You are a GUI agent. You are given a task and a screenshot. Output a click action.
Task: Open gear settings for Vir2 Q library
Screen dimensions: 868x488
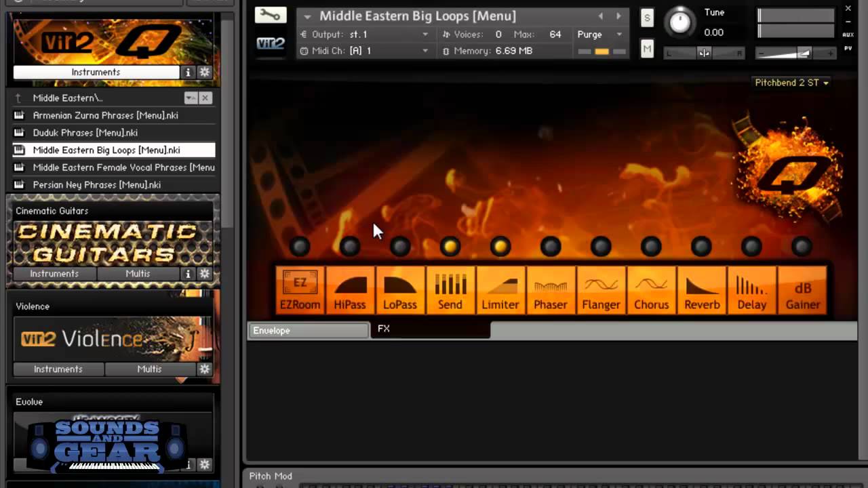(x=204, y=73)
